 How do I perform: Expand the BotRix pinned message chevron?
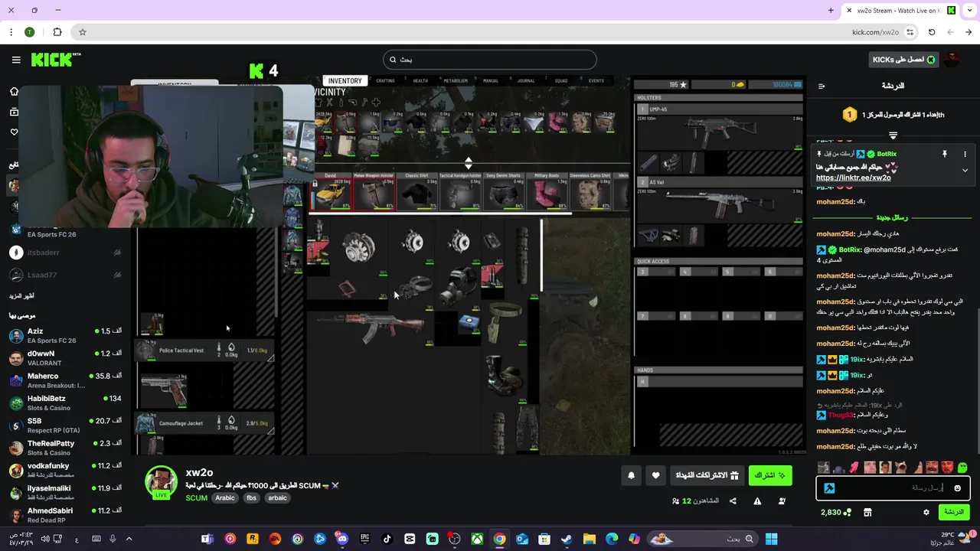[965, 170]
